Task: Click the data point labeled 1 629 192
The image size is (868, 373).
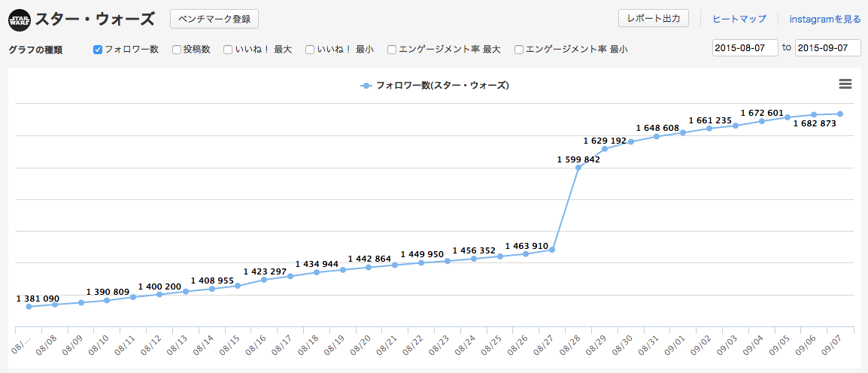Action: point(605,149)
